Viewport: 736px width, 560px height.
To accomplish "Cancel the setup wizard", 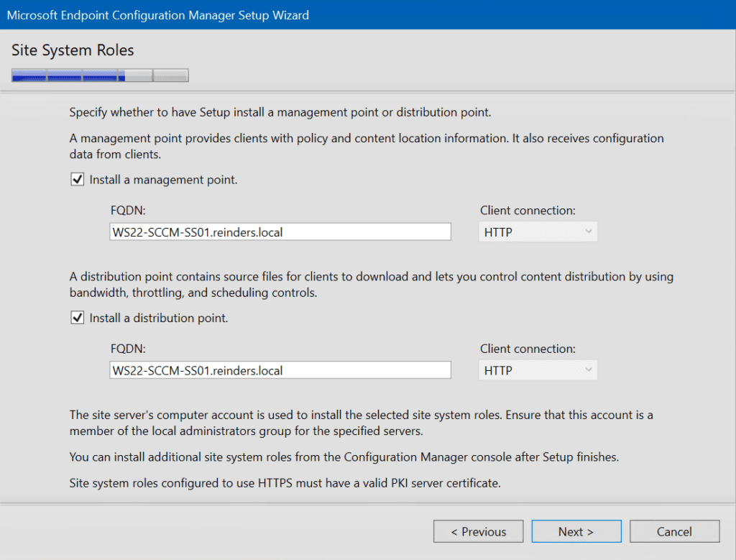I will tap(674, 531).
